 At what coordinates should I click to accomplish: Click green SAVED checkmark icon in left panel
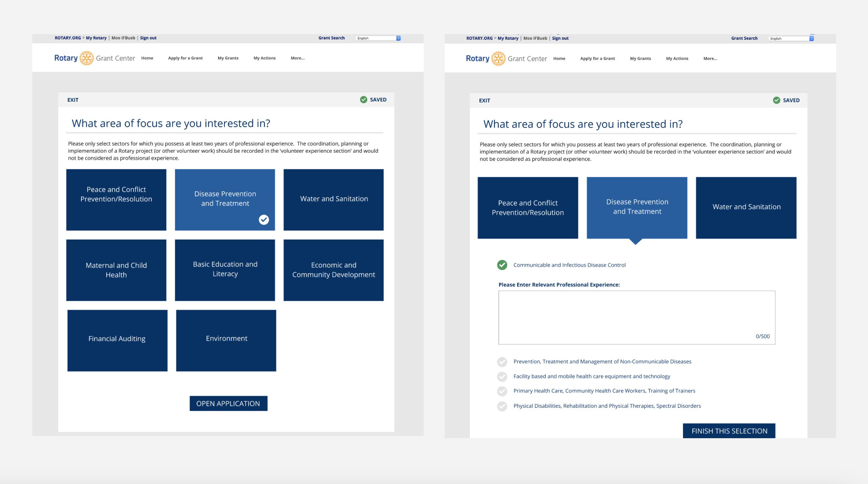[363, 100]
